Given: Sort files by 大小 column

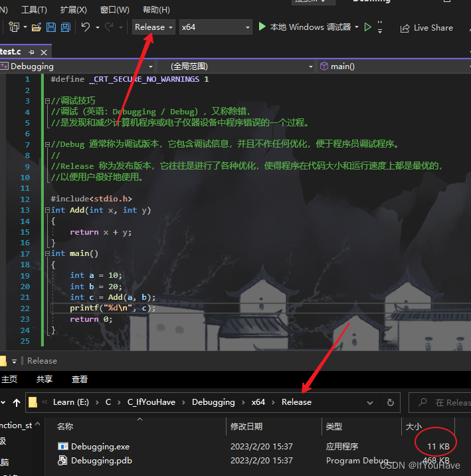Looking at the screenshot, I should click(414, 427).
